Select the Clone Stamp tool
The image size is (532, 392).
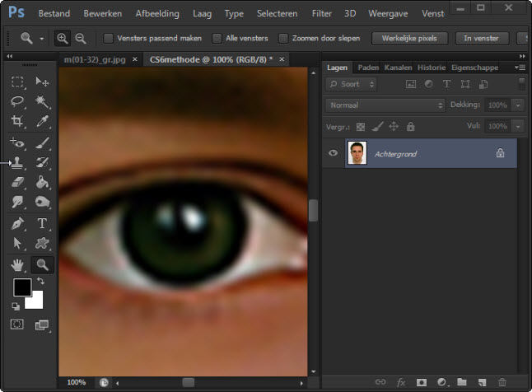coord(17,162)
